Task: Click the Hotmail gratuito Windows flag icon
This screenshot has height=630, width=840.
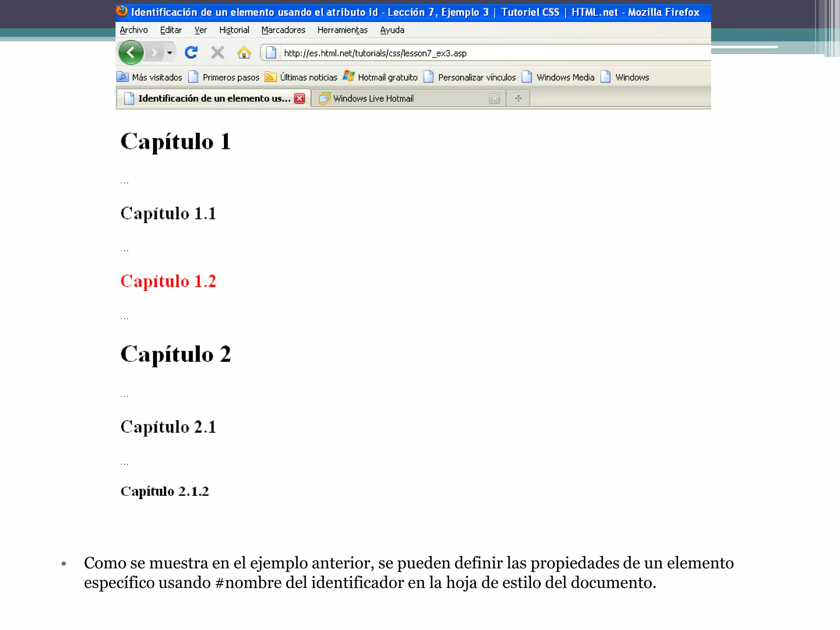Action: pos(349,76)
